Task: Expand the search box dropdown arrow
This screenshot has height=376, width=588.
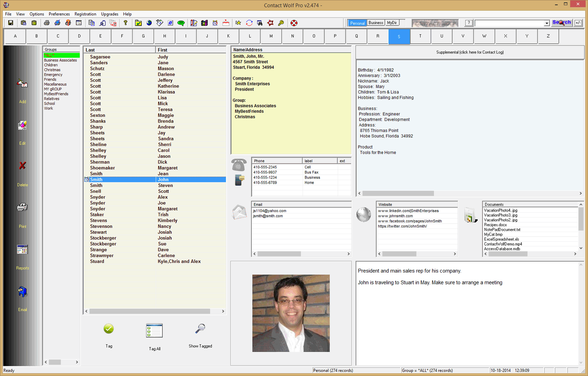Action: tap(546, 23)
